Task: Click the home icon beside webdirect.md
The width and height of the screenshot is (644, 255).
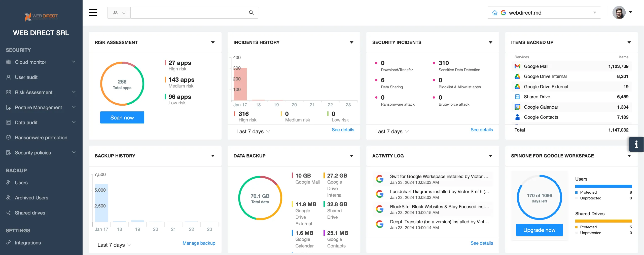Action: (x=495, y=13)
